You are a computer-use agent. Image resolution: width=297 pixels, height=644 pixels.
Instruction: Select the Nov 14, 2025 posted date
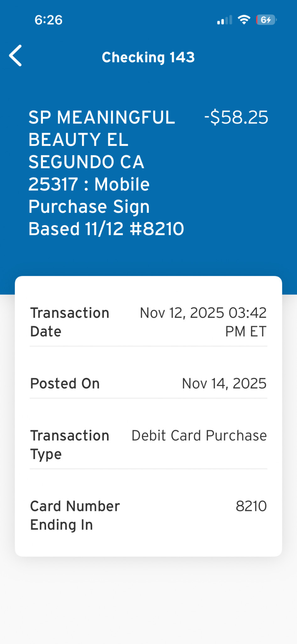click(224, 383)
